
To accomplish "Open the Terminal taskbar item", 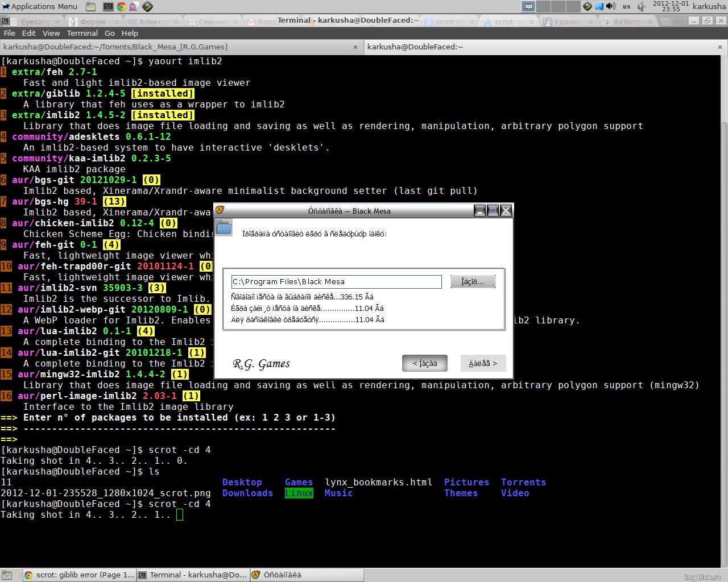I will tap(193, 575).
